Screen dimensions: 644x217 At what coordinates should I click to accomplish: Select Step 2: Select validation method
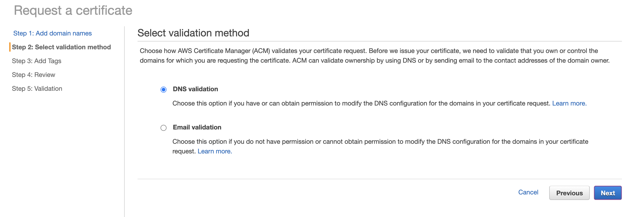click(x=61, y=47)
